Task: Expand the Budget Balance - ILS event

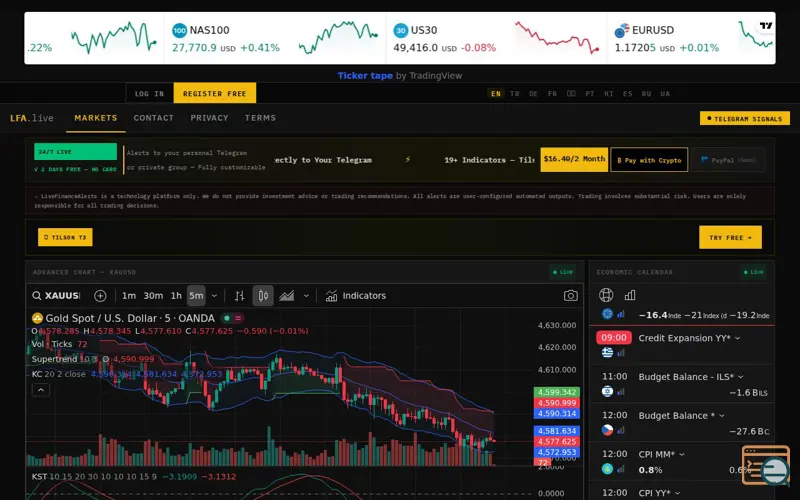Action: pos(691,377)
